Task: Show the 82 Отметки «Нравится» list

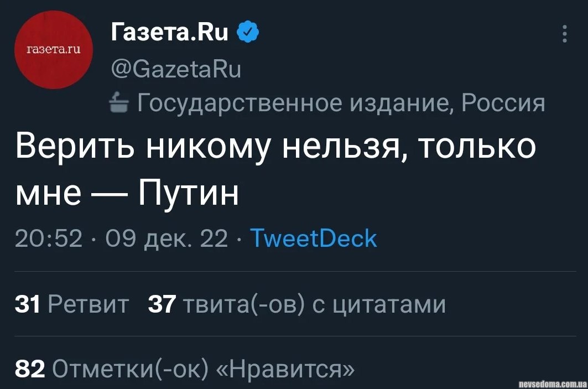Action: coord(186,367)
